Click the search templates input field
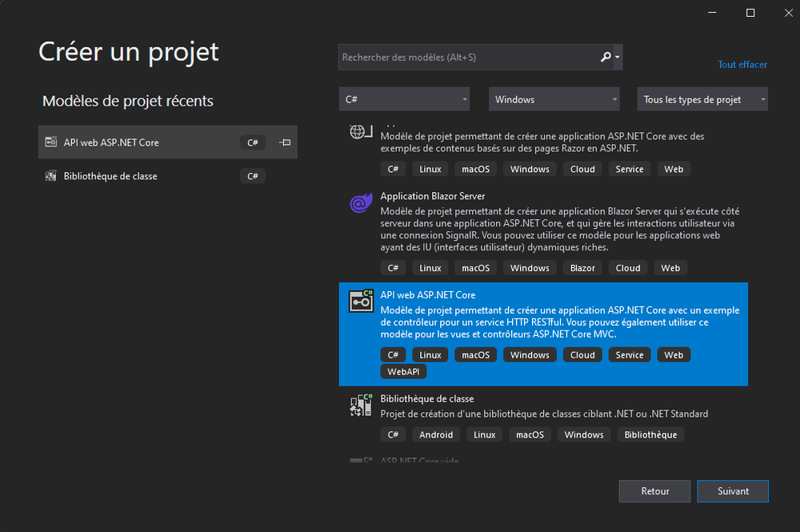800x532 pixels. (464, 57)
